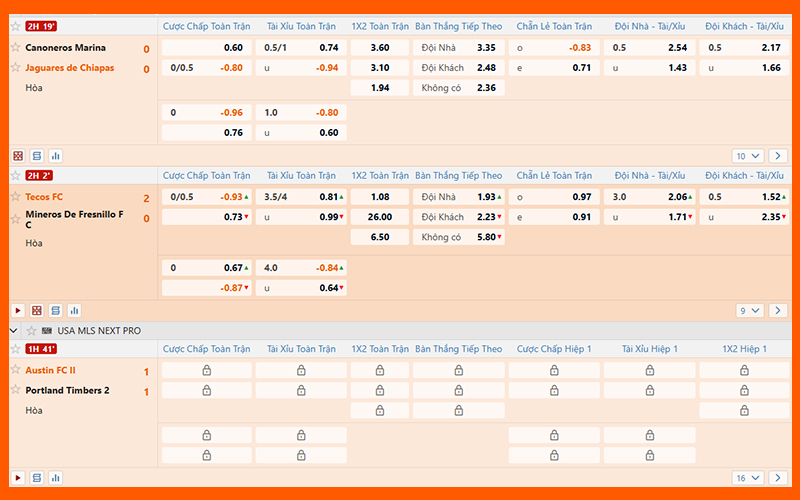
Task: Click dice icon below Canoneros Marina match
Action: point(17,156)
